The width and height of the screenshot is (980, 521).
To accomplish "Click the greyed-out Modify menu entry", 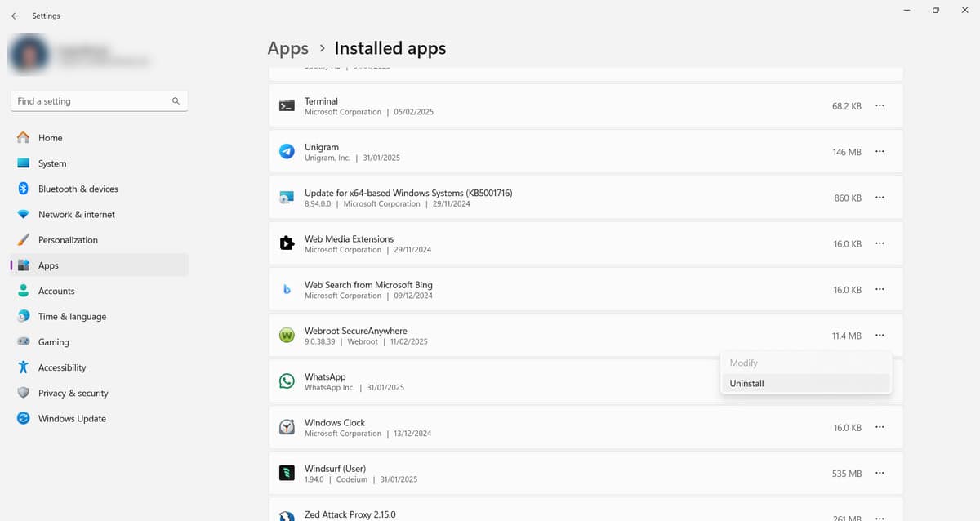I will point(805,363).
